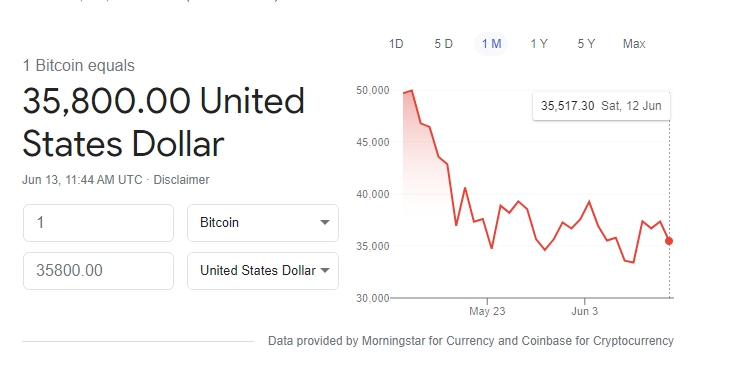Show the 1 Y price history
737x387 pixels.
(539, 44)
